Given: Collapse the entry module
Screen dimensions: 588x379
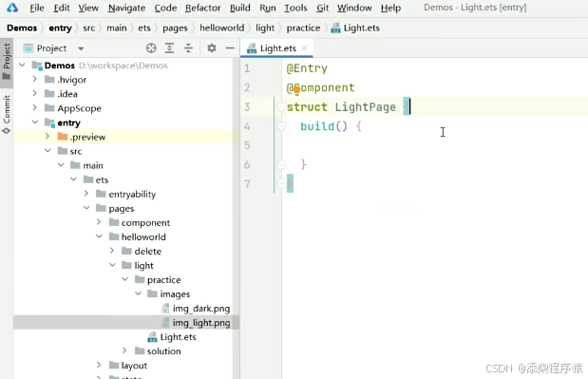Looking at the screenshot, I should coord(35,123).
